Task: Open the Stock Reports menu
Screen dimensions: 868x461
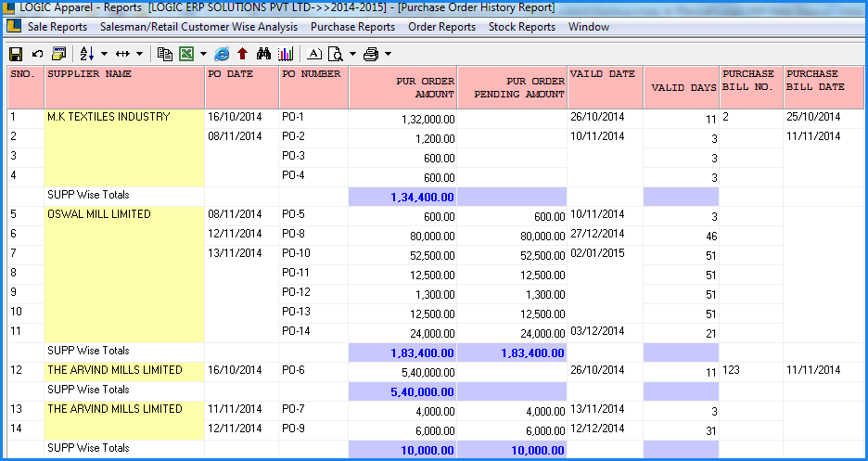Action: (x=522, y=27)
